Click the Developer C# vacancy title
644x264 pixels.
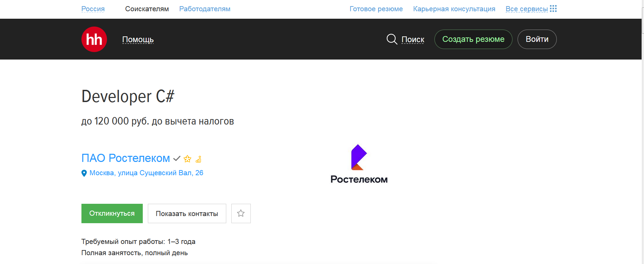pos(128,96)
